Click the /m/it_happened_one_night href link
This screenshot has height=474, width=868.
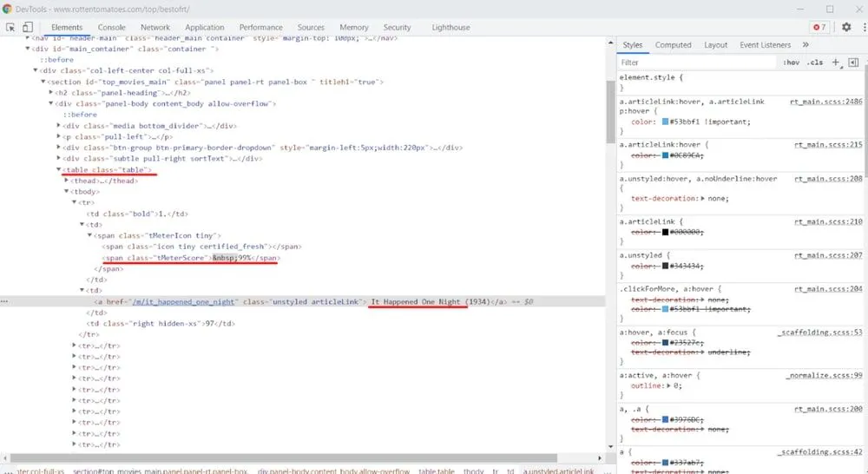pyautogui.click(x=183, y=302)
